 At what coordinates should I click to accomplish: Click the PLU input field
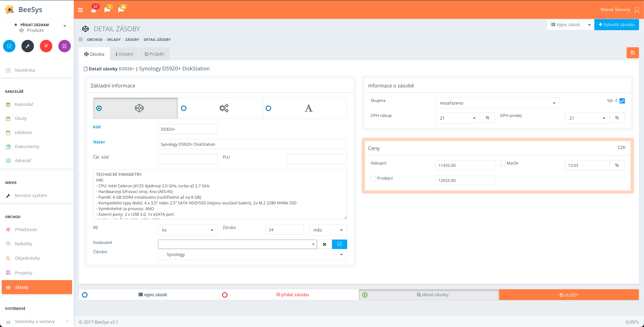(x=317, y=159)
